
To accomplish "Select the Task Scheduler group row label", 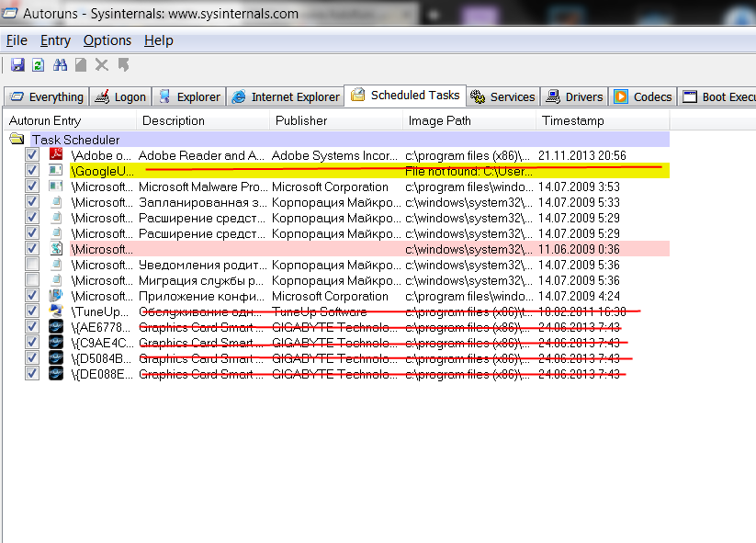I will click(x=75, y=140).
